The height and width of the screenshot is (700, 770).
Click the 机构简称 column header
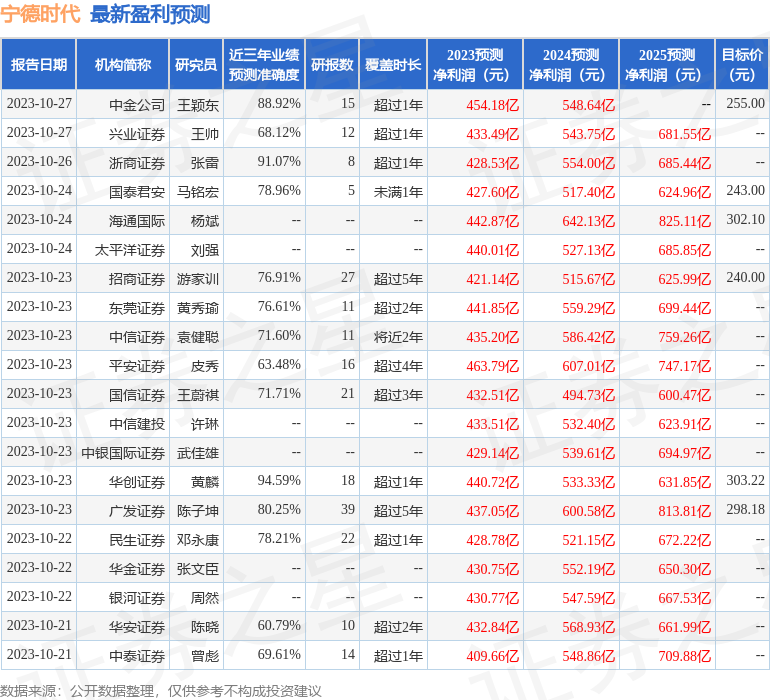pyautogui.click(x=123, y=64)
